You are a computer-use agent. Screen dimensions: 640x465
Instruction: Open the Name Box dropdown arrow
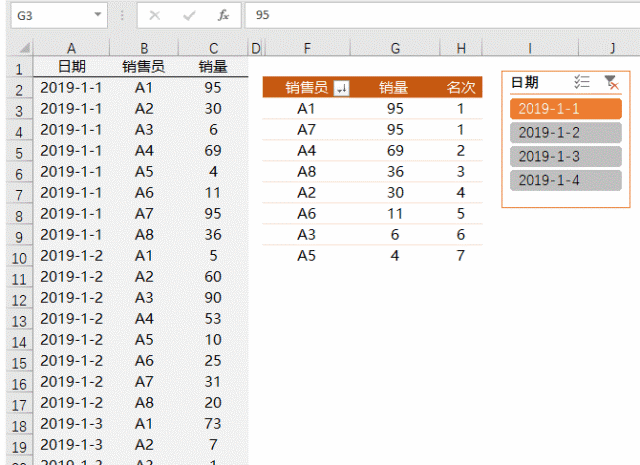pyautogui.click(x=98, y=15)
